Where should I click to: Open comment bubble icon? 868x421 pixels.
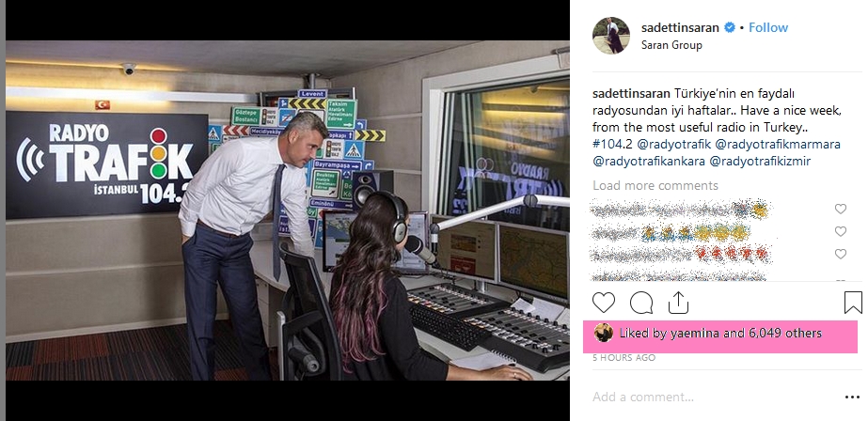641,303
